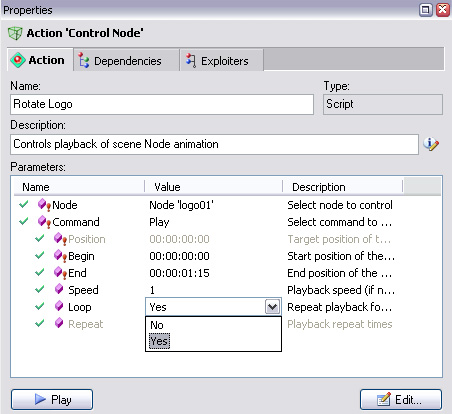Image resolution: width=452 pixels, height=414 pixels.
Task: Click the description edit info icon
Action: [x=431, y=144]
